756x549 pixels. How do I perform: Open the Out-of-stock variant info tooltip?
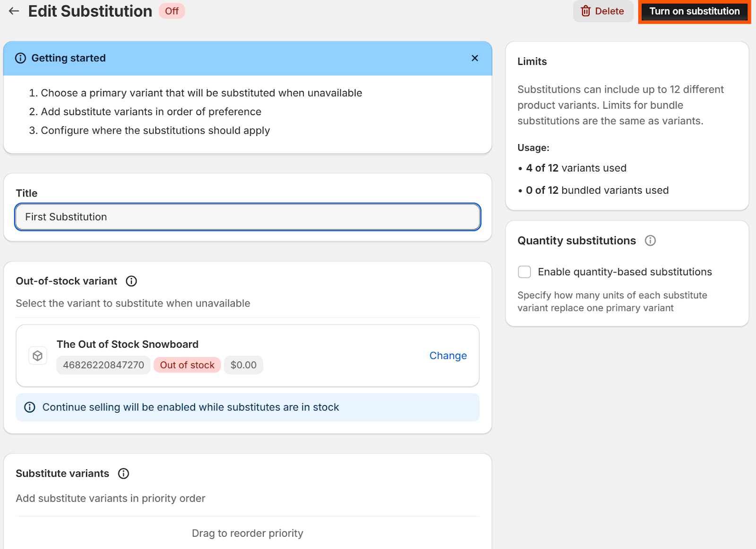[x=131, y=281]
